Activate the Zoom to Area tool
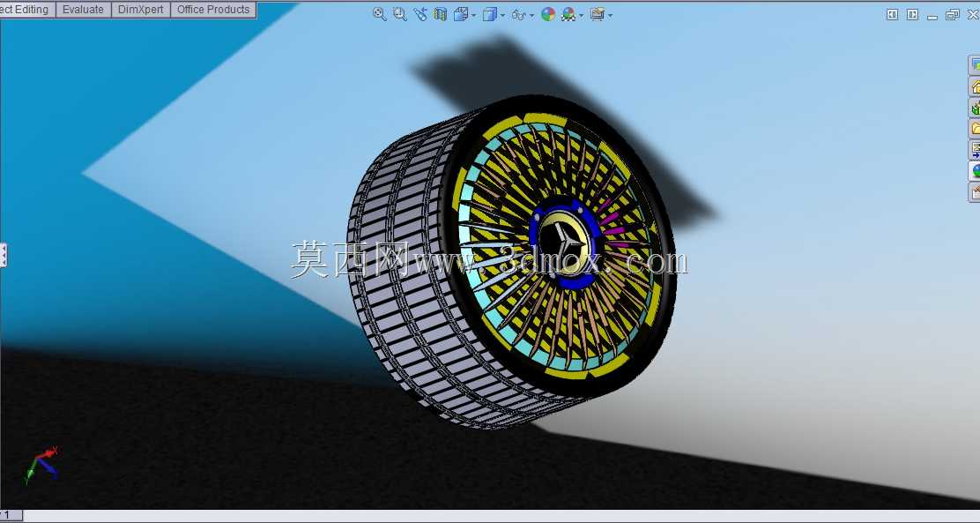 [x=400, y=14]
